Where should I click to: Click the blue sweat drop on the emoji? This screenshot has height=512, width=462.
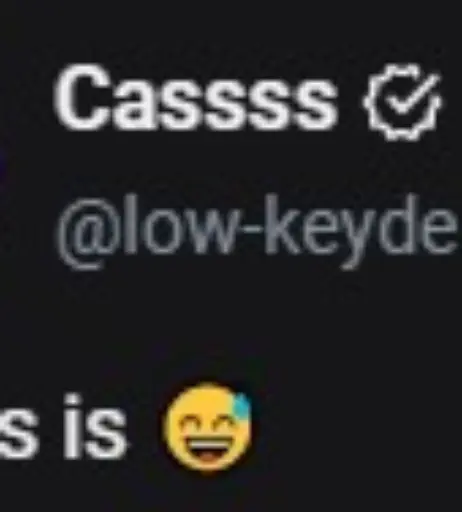[242, 406]
